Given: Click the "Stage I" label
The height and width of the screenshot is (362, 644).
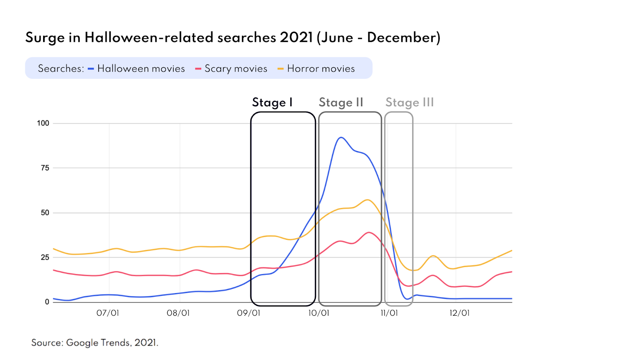Looking at the screenshot, I should click(272, 103).
